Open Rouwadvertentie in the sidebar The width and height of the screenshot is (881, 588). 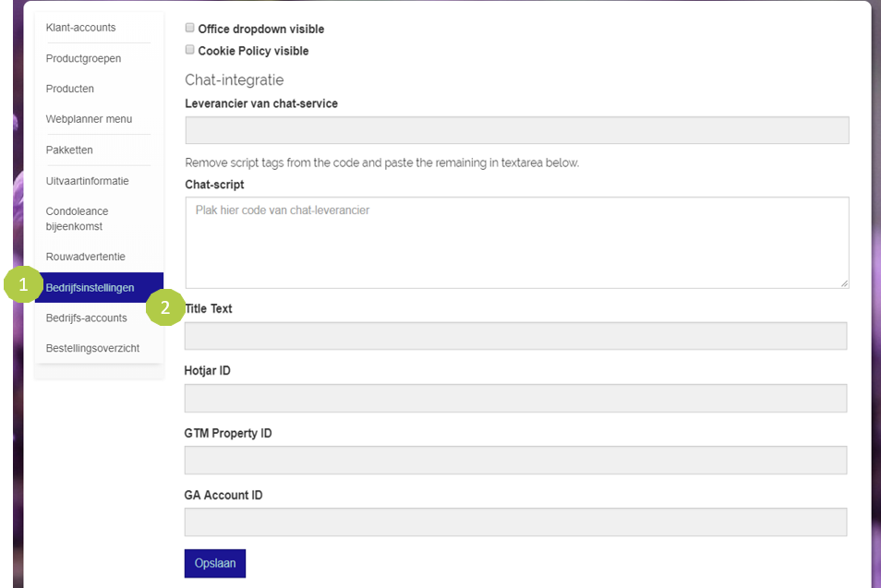coord(85,257)
